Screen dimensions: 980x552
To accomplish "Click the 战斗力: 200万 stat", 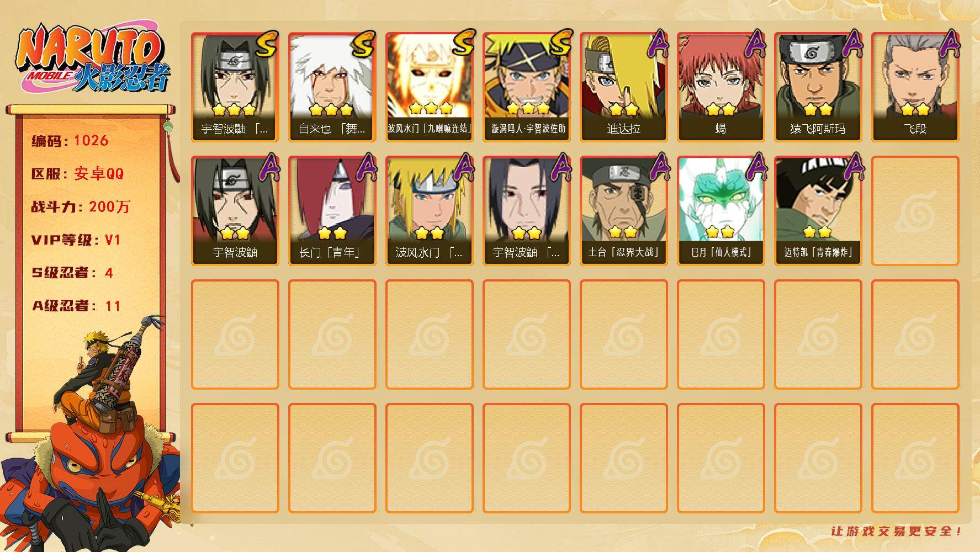I will pos(81,207).
